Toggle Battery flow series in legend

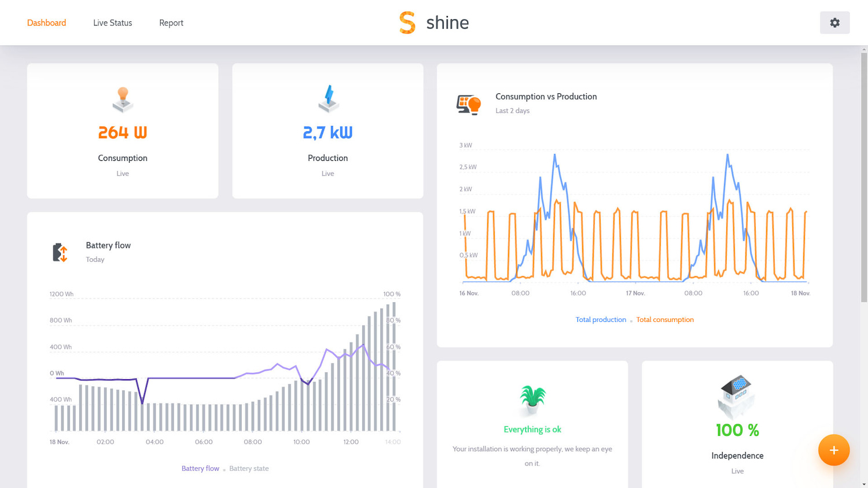coord(200,468)
